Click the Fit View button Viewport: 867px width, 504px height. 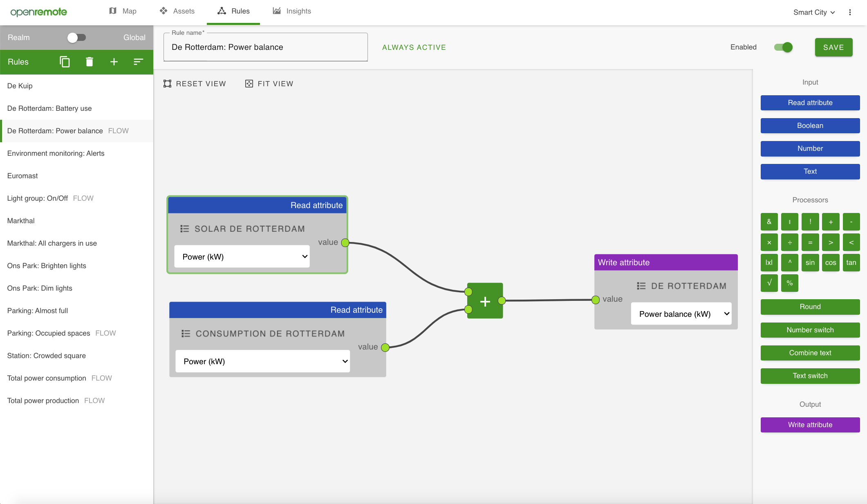pyautogui.click(x=269, y=84)
